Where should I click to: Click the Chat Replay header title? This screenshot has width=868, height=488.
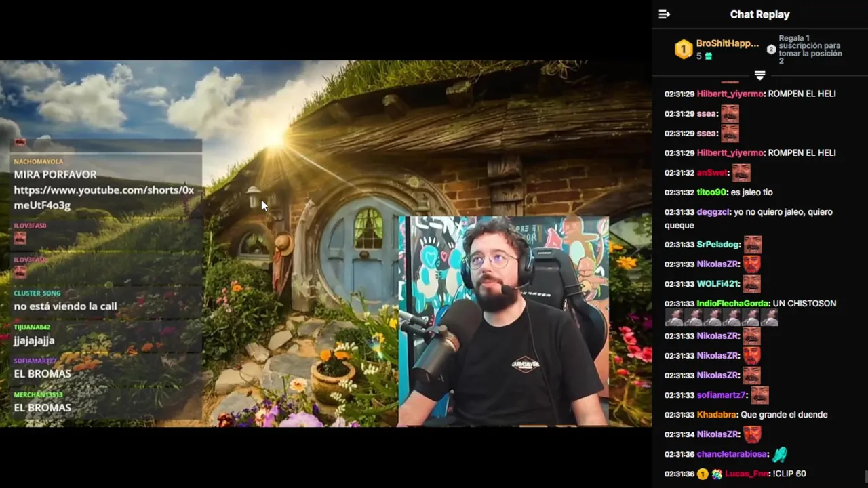pyautogui.click(x=759, y=14)
